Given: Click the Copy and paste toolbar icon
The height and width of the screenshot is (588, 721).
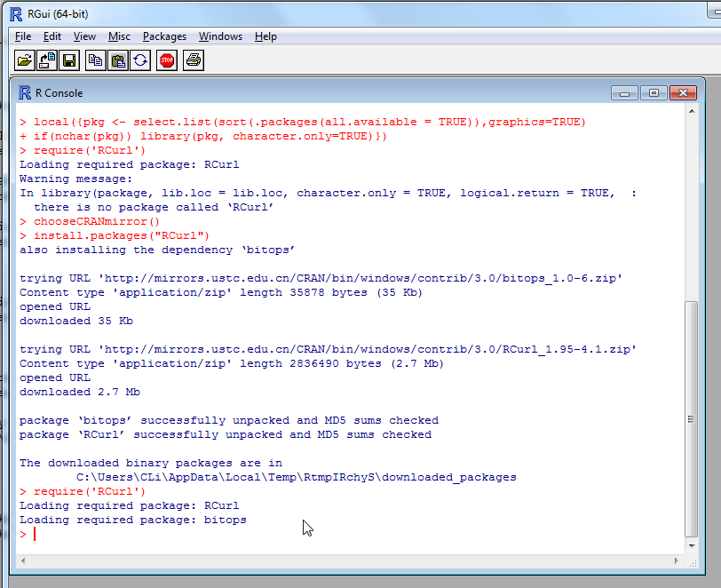Looking at the screenshot, I should tap(140, 60).
